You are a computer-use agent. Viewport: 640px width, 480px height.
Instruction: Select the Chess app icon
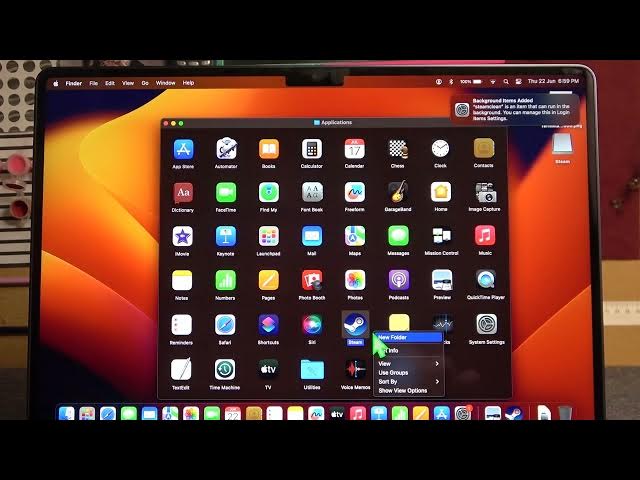(398, 149)
